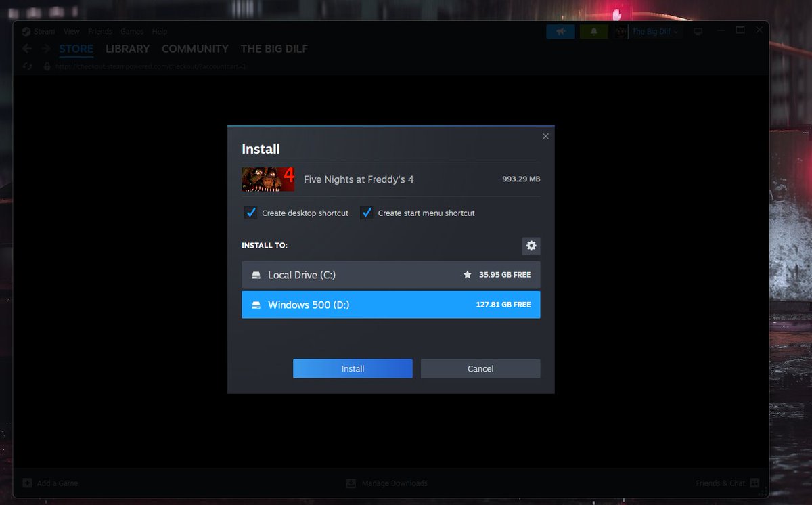Click the drive icon next to Local Drive (C:)
The height and width of the screenshot is (505, 812).
(x=256, y=276)
